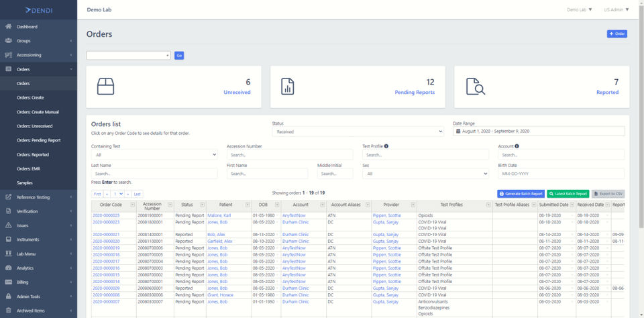Viewport: 644px width, 318px height.
Task: Open the Order Code column menu icon
Action: (132, 205)
